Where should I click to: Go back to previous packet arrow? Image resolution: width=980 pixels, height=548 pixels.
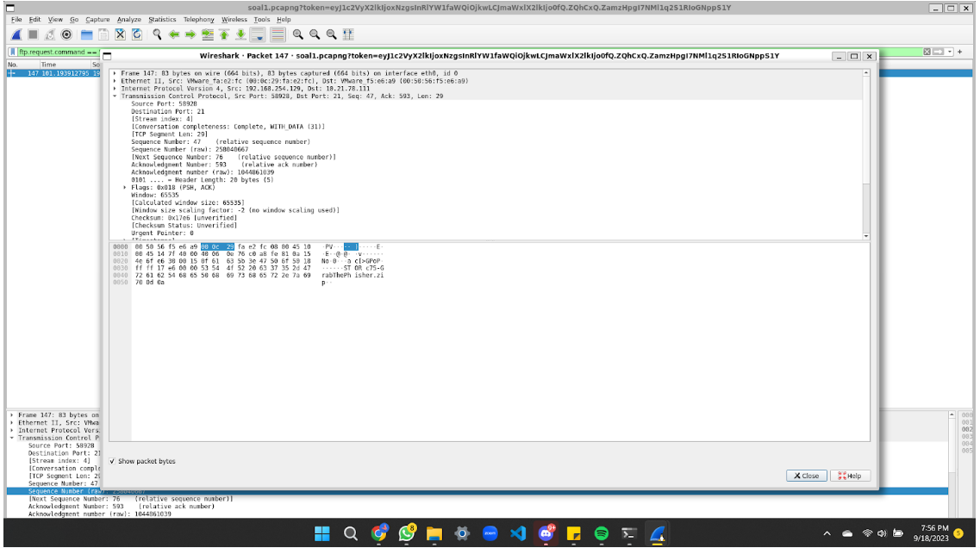(174, 35)
